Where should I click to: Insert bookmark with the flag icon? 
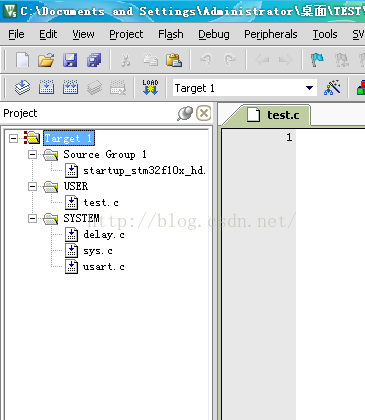(x=317, y=60)
